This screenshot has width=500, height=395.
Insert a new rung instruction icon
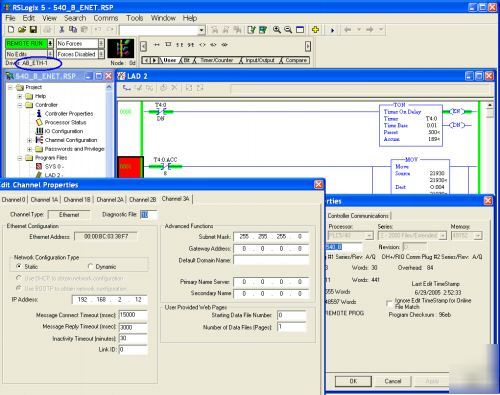click(156, 45)
